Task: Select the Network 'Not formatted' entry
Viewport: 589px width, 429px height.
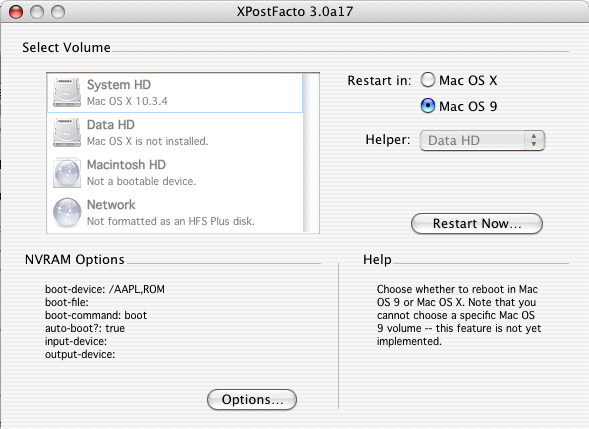Action: pos(175,212)
